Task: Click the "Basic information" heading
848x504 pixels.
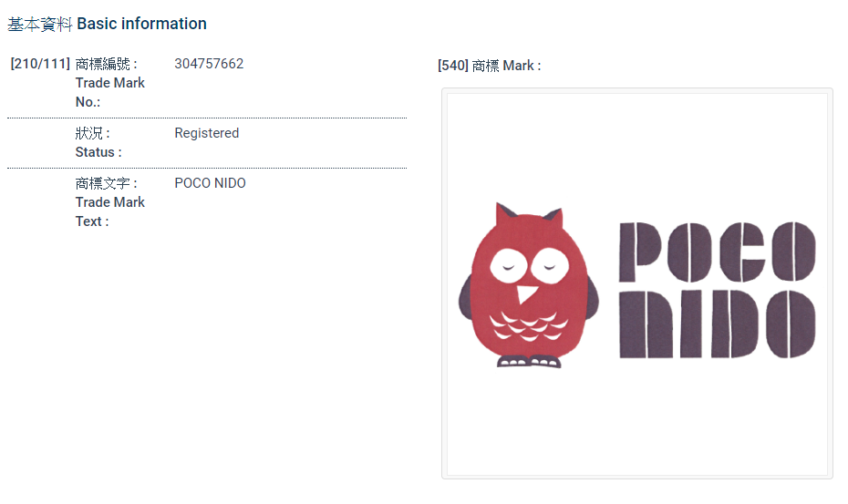Action: [148, 24]
